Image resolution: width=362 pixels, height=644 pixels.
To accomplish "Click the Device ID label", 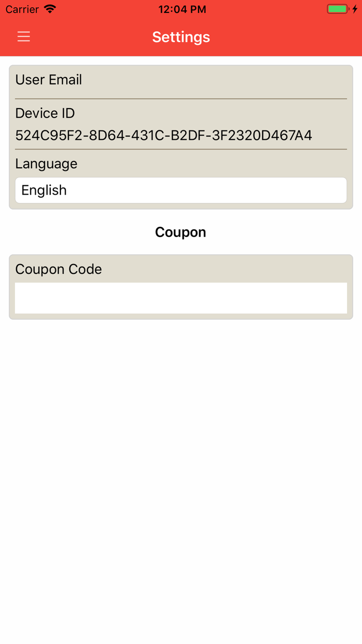I will tap(45, 113).
